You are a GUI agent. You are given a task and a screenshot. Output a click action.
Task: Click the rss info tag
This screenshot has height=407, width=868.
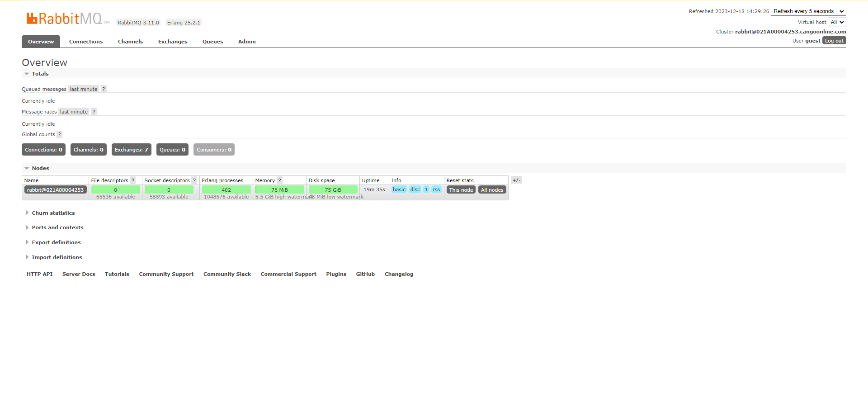pyautogui.click(x=436, y=189)
